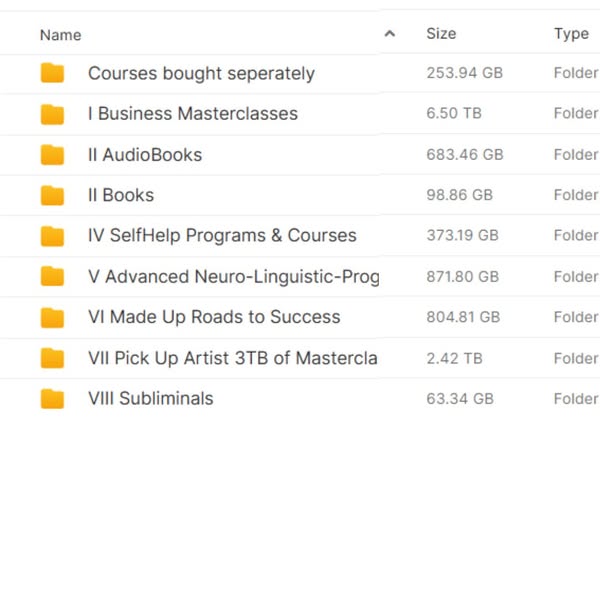Viewport: 600px width, 600px height.
Task: Sort the list by the Type header
Action: tap(571, 34)
